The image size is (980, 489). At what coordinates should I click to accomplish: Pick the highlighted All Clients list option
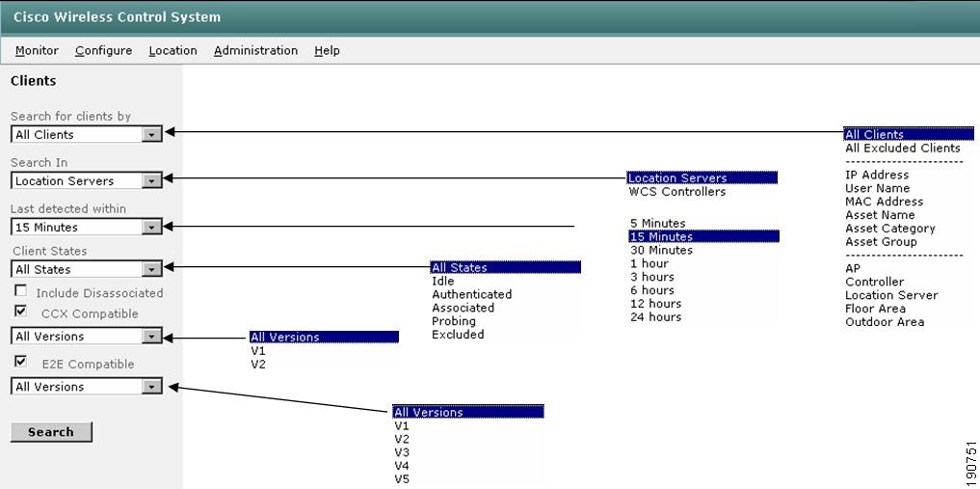909,134
